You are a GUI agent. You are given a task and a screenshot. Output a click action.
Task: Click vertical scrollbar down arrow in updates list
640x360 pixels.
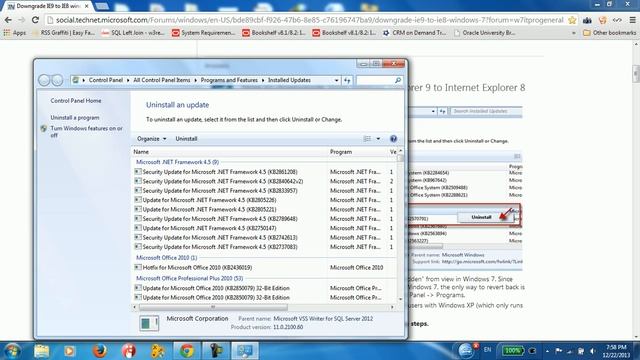tap(400, 299)
